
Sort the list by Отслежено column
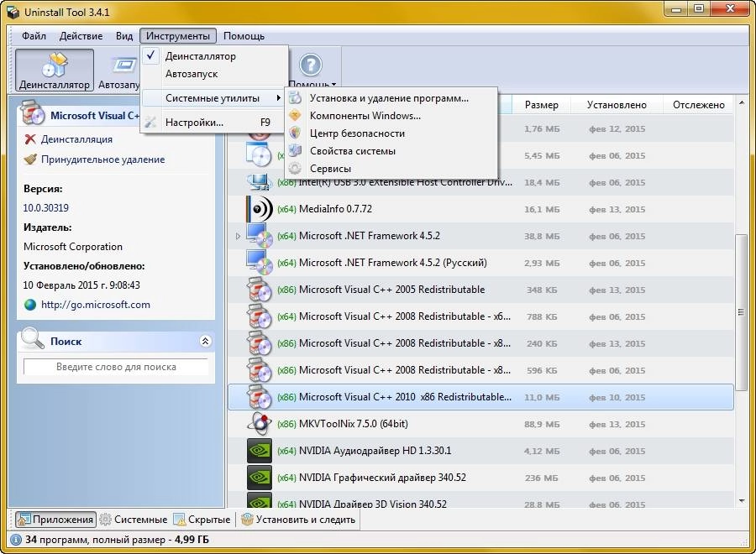pos(699,105)
